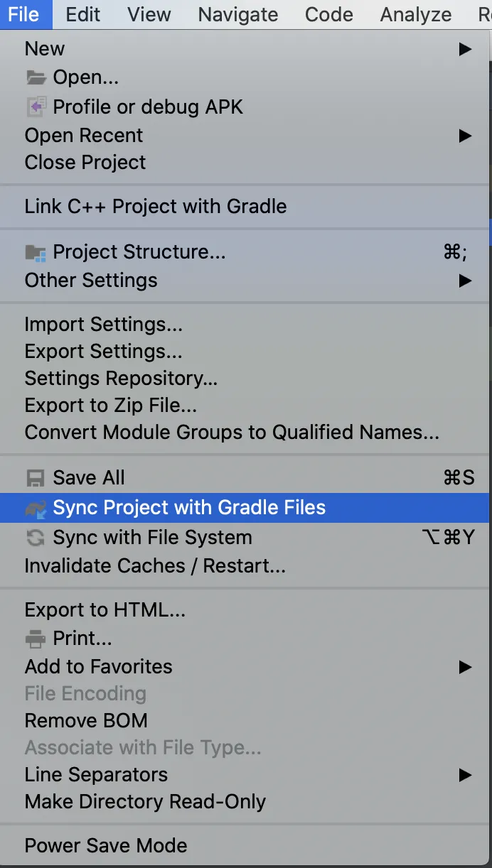
Task: Click the Save All floppy disk icon
Action: pos(35,478)
